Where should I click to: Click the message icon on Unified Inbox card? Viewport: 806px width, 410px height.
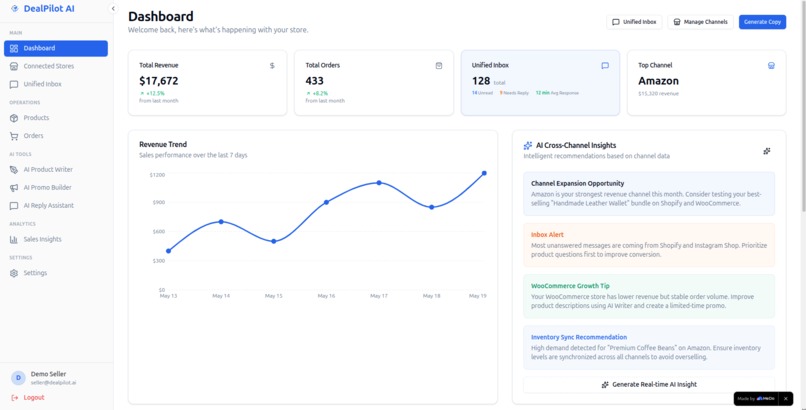pos(605,66)
